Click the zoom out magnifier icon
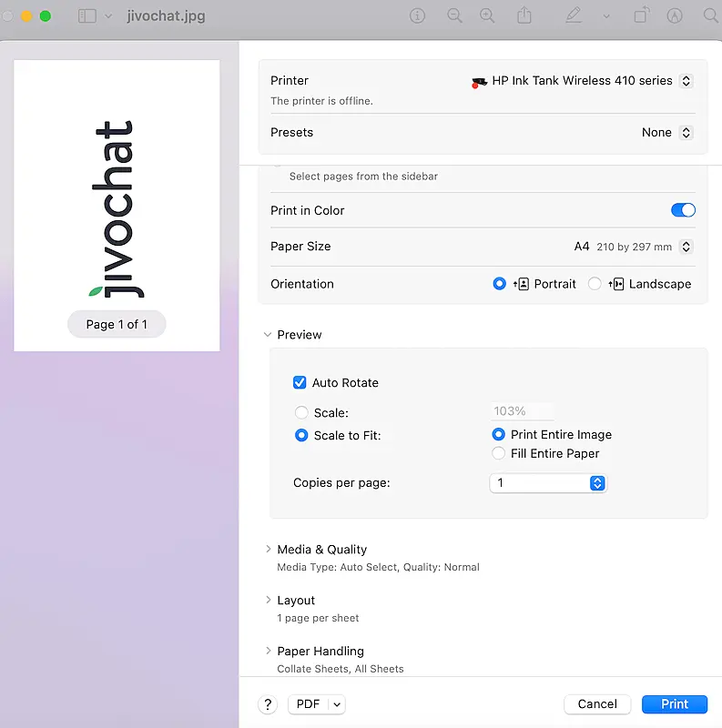The width and height of the screenshot is (722, 728). tap(454, 16)
